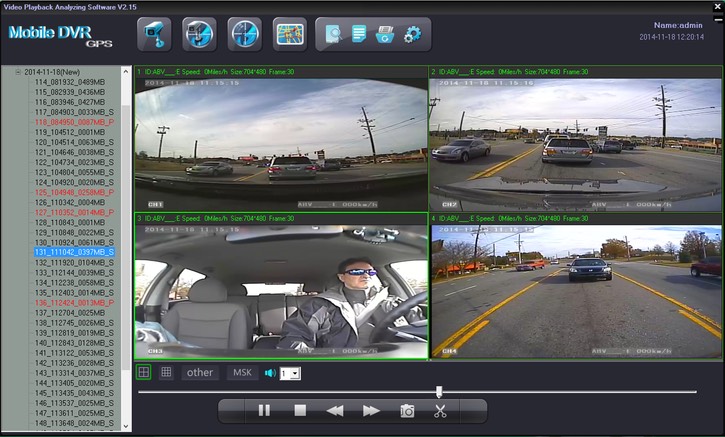The width and height of the screenshot is (725, 437).
Task: Select recording 131_111042_0397MB_S
Action: tap(74, 253)
